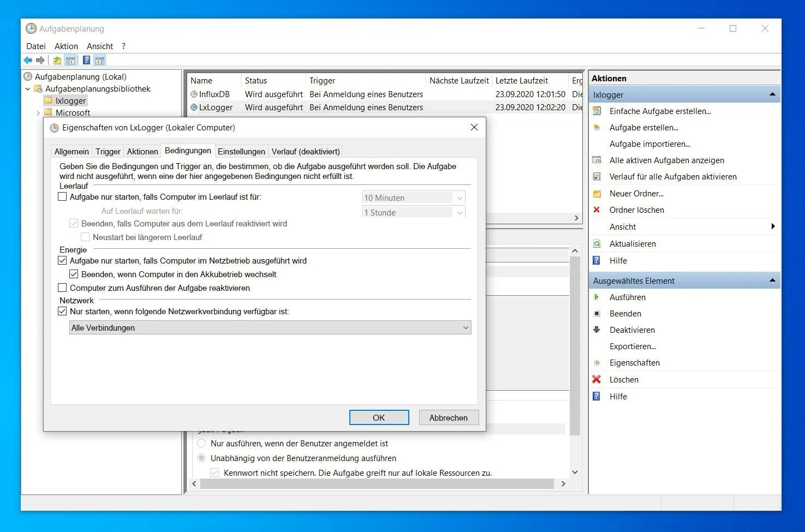Click clock icon beside Aufgabenplanung (Lokal) tree node
The height and width of the screenshot is (532, 805).
pyautogui.click(x=28, y=77)
